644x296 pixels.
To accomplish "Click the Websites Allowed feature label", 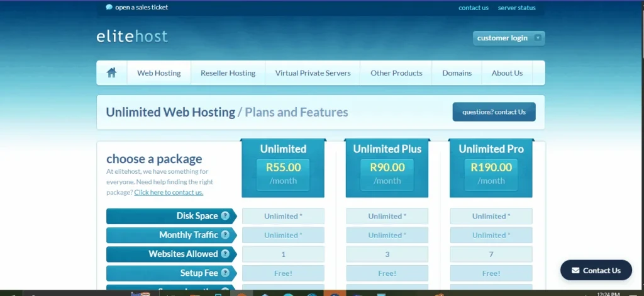I will click(171, 254).
